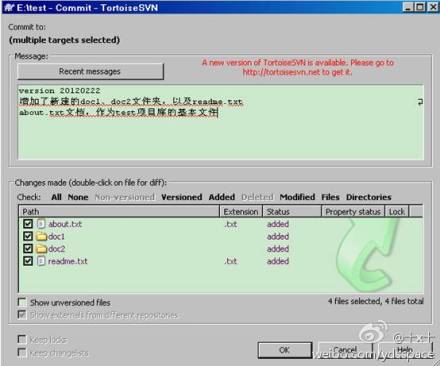Minimize the Commit window
Screen dimensions: 440x366
[x=408, y=7]
